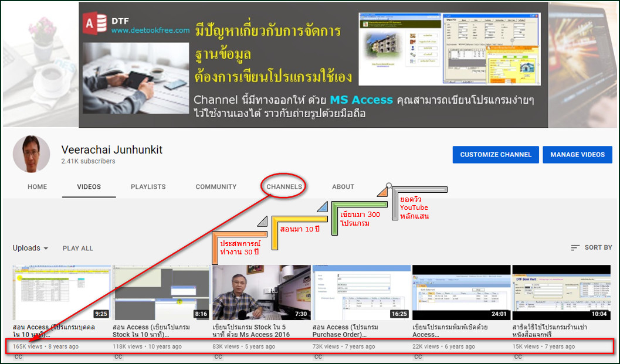Click the channel name Veerachai Junhunkit

(112, 150)
